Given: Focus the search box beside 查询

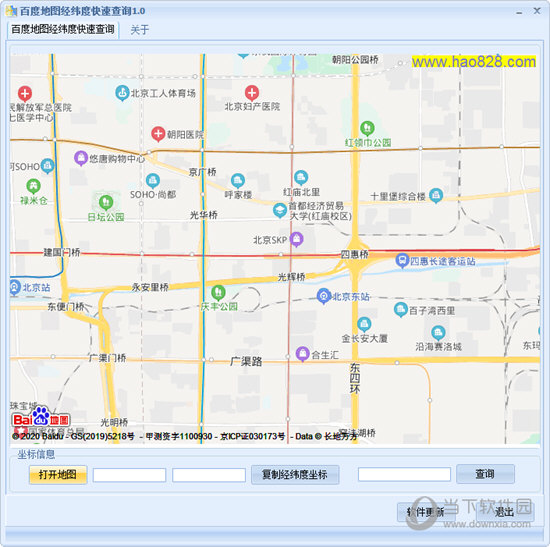Looking at the screenshot, I should (x=404, y=474).
